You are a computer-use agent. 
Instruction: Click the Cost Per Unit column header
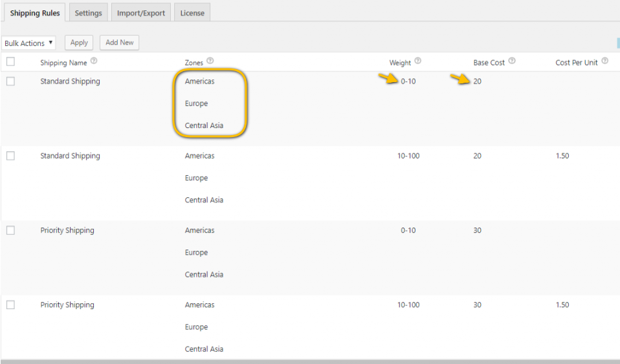pos(577,63)
